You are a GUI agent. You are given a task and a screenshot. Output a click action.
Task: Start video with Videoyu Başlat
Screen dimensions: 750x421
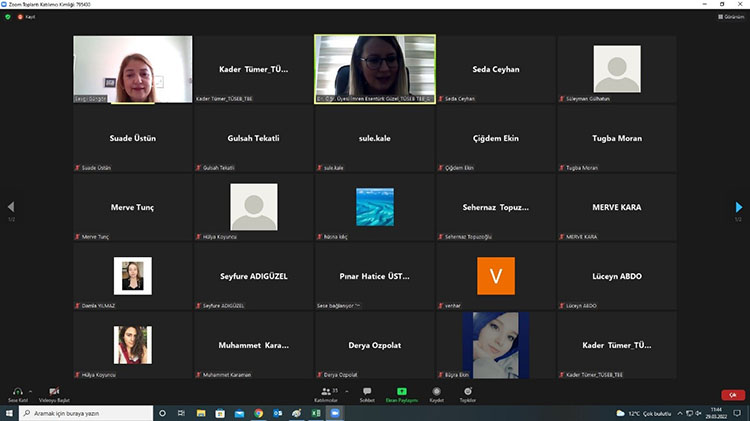point(53,391)
